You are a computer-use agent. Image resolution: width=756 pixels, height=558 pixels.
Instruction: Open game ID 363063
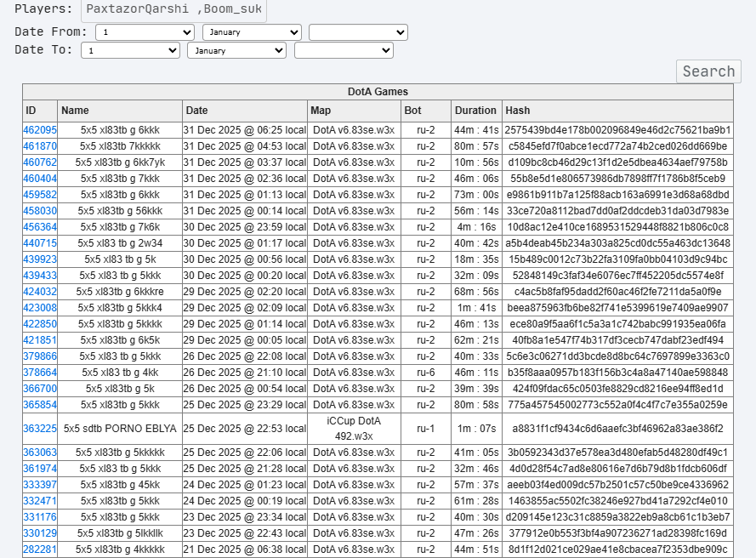[x=40, y=453]
